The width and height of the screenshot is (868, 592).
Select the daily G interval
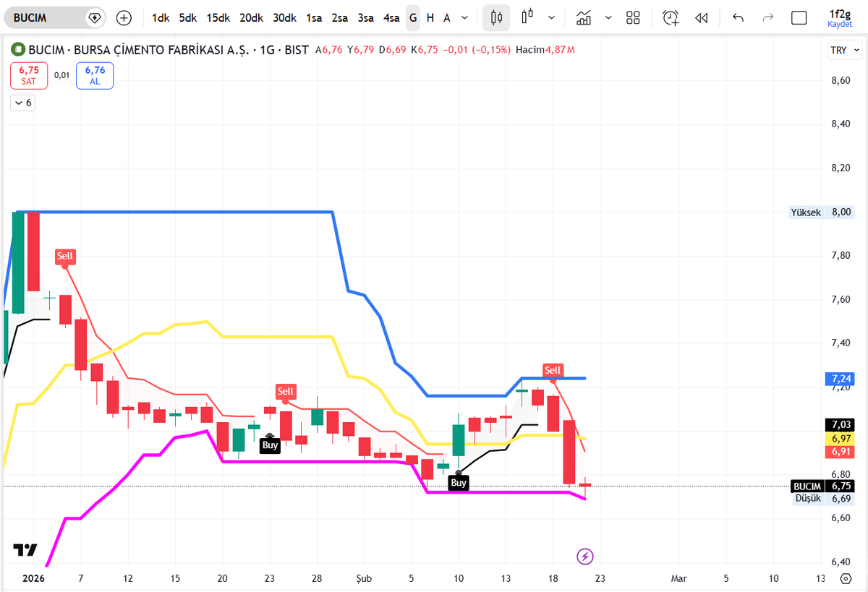pos(413,17)
